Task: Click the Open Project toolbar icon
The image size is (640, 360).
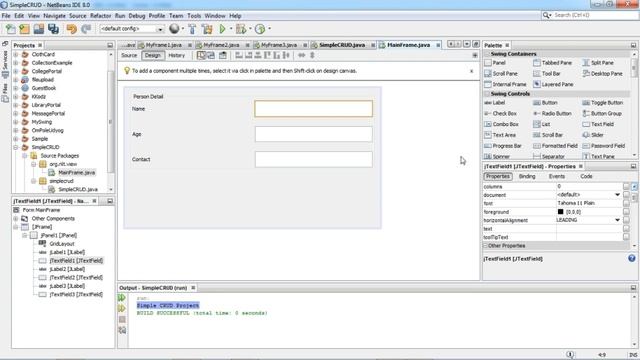Action: click(x=39, y=29)
